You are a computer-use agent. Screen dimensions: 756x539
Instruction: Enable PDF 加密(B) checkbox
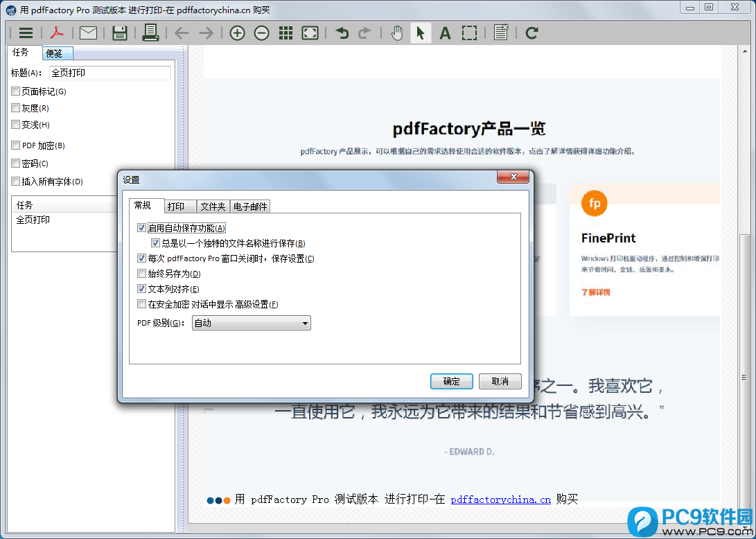(16, 145)
